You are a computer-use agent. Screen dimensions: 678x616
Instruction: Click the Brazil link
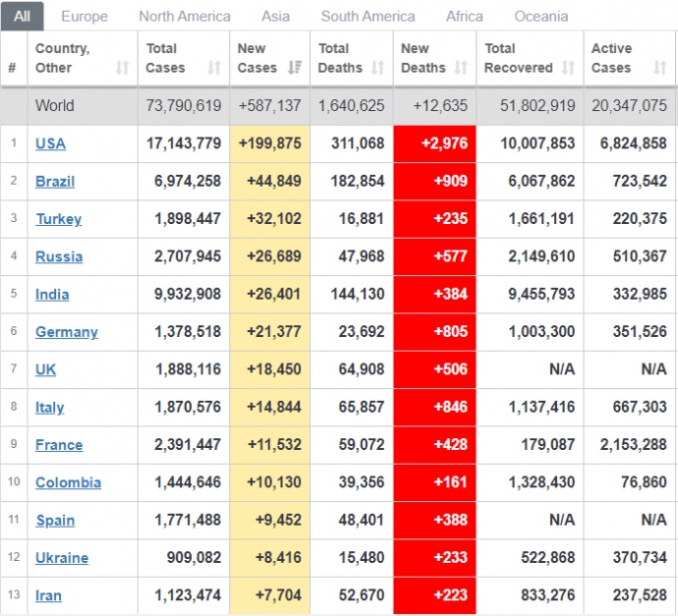55,181
